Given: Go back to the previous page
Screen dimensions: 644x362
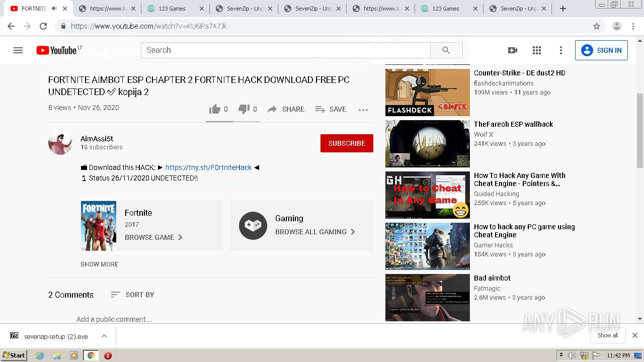Looking at the screenshot, I should pyautogui.click(x=11, y=26).
